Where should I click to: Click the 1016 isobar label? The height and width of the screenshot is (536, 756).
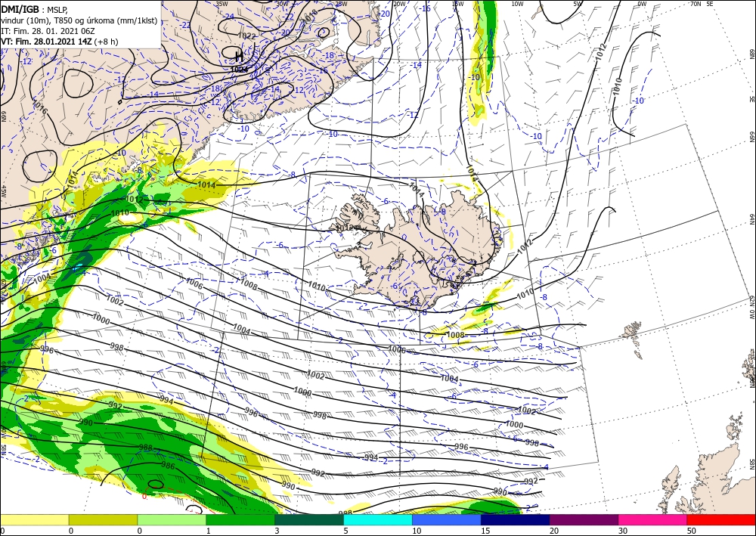click(x=41, y=107)
